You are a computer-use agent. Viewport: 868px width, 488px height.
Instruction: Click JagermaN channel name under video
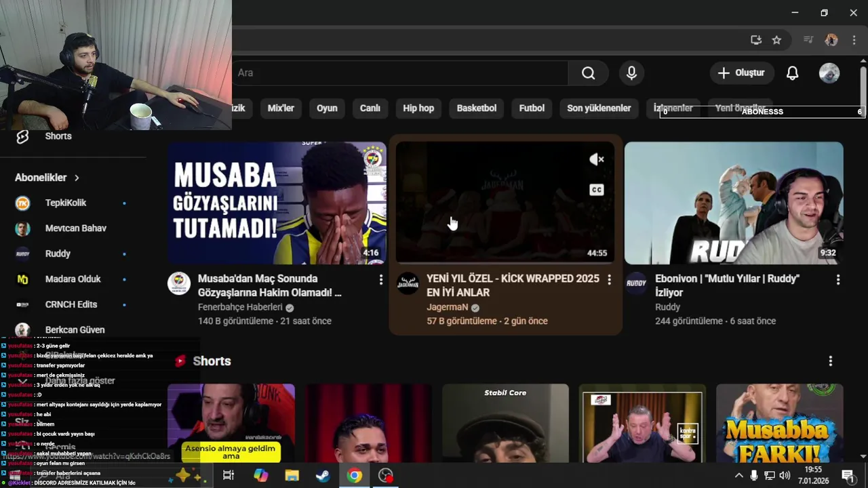(x=447, y=307)
